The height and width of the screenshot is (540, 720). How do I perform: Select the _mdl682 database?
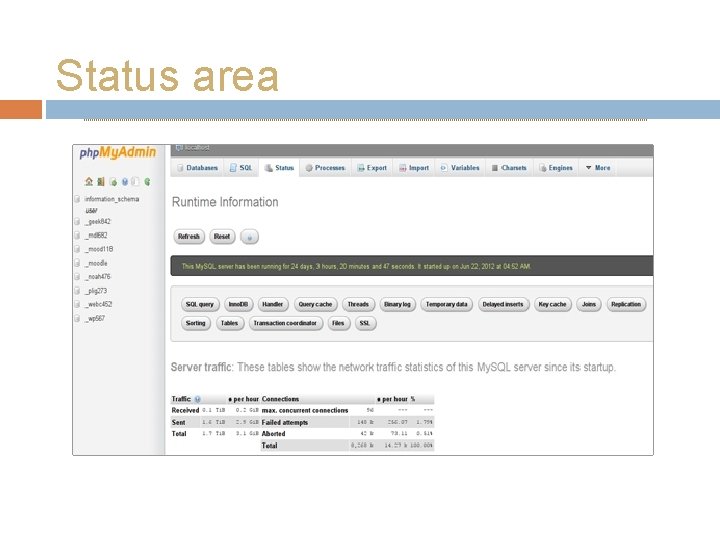pyautogui.click(x=96, y=235)
